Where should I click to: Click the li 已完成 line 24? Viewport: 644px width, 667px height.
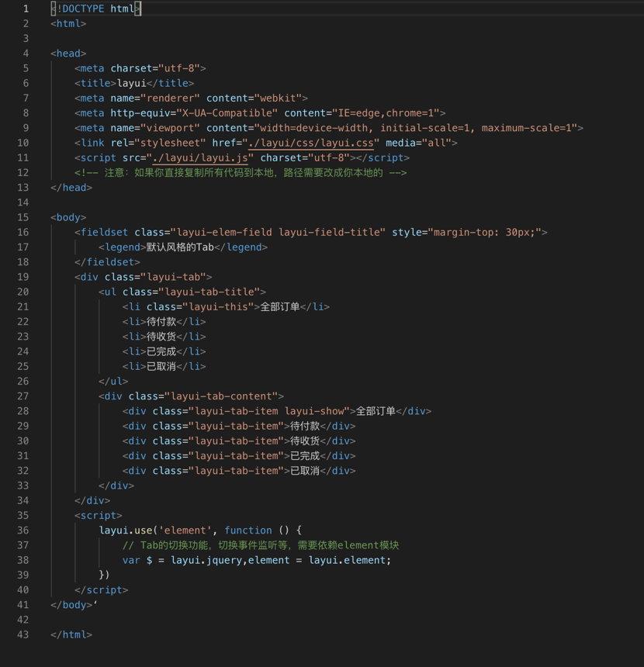click(x=164, y=351)
